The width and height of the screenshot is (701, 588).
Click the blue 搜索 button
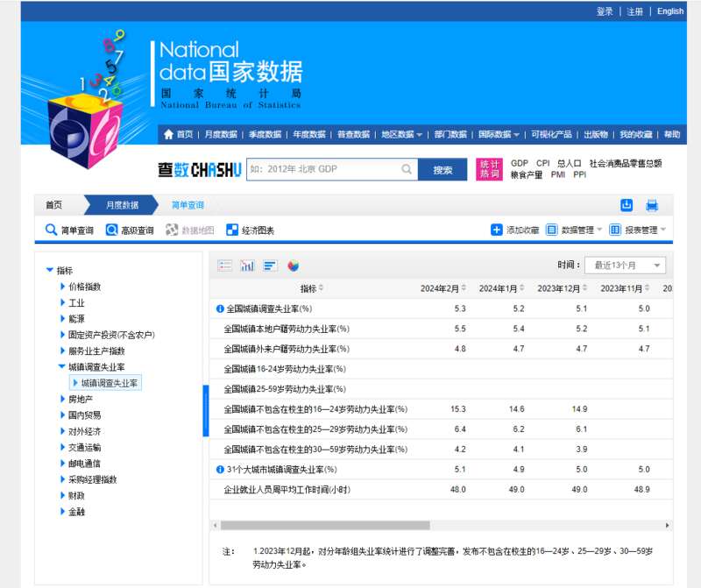point(443,170)
